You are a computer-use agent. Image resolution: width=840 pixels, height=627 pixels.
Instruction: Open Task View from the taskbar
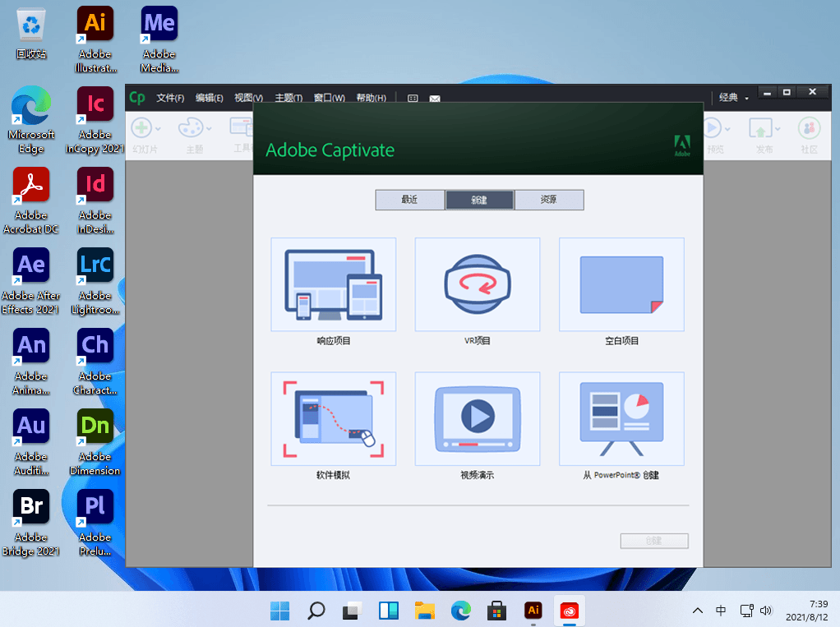click(x=352, y=611)
